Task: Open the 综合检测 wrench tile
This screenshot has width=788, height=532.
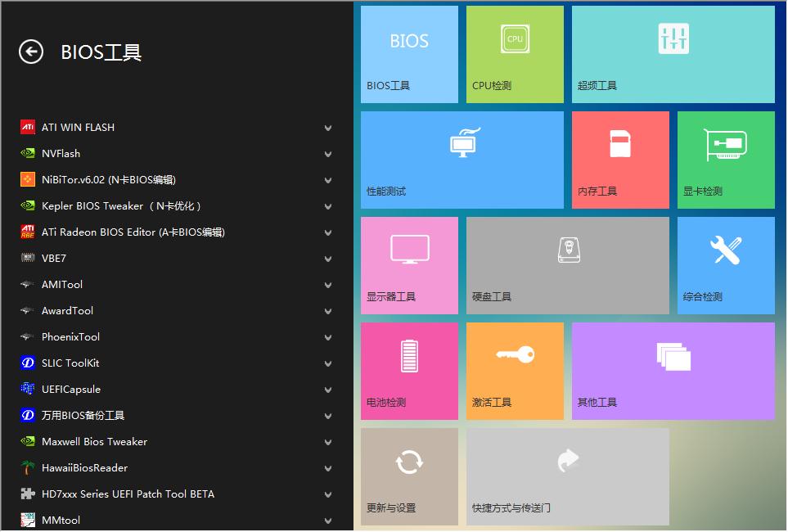Action: click(726, 265)
